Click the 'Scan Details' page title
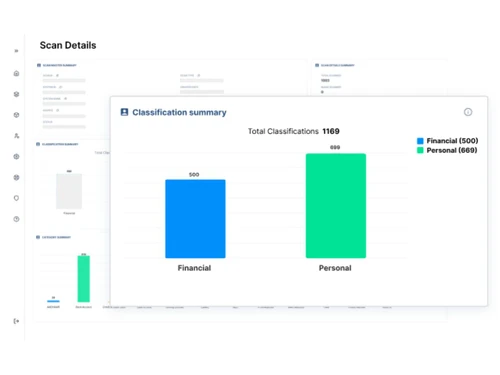The width and height of the screenshot is (500, 375). coord(68,45)
